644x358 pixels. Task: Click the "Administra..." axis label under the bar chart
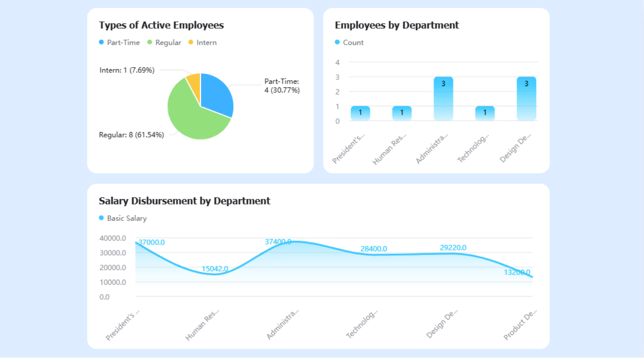click(432, 148)
